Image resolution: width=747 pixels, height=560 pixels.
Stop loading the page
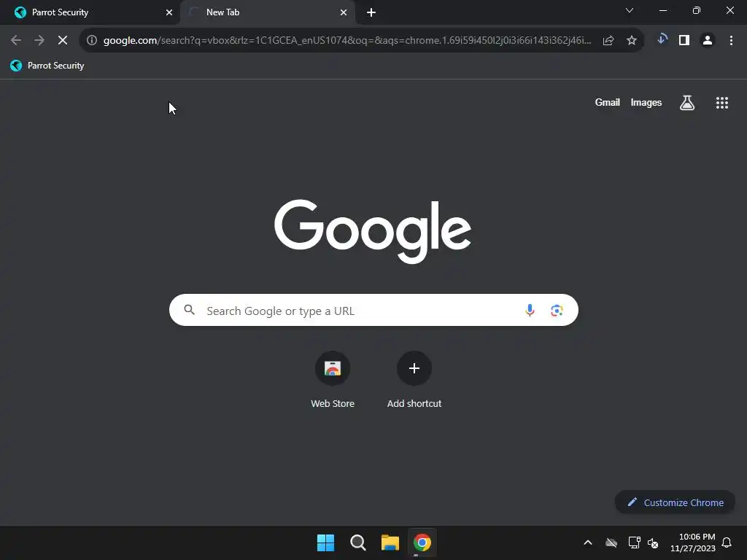coord(63,41)
